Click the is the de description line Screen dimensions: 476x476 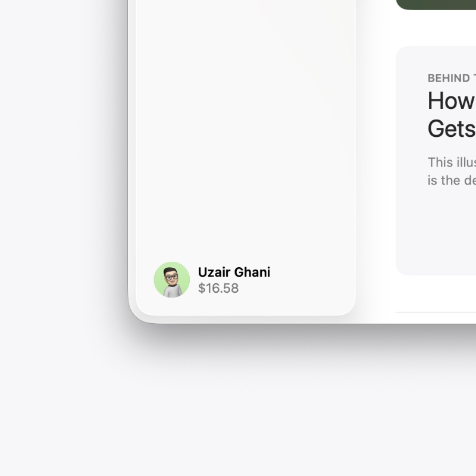[x=452, y=180]
